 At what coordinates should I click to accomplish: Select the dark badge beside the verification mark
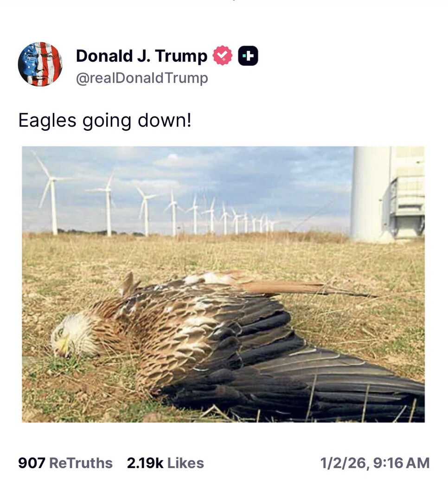(248, 55)
